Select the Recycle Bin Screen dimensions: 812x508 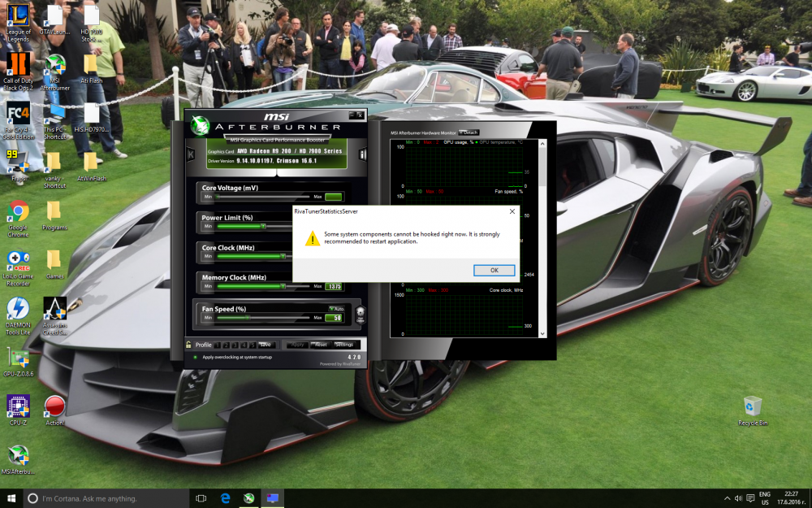pyautogui.click(x=753, y=411)
